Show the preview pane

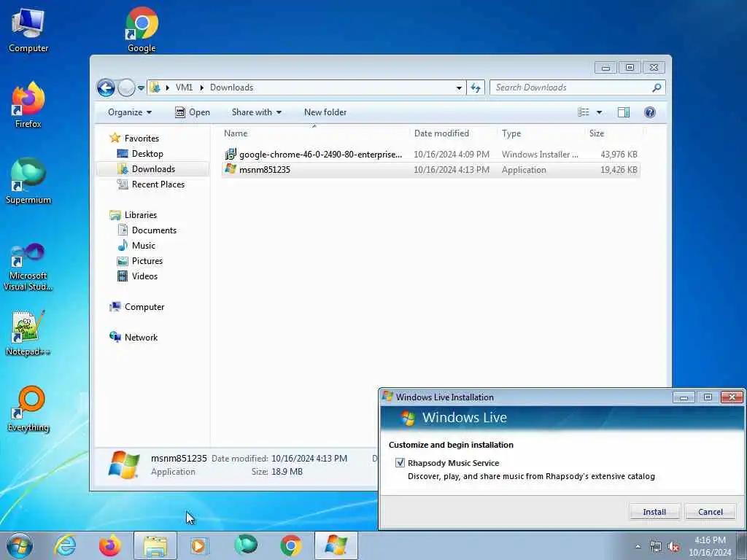coord(623,112)
